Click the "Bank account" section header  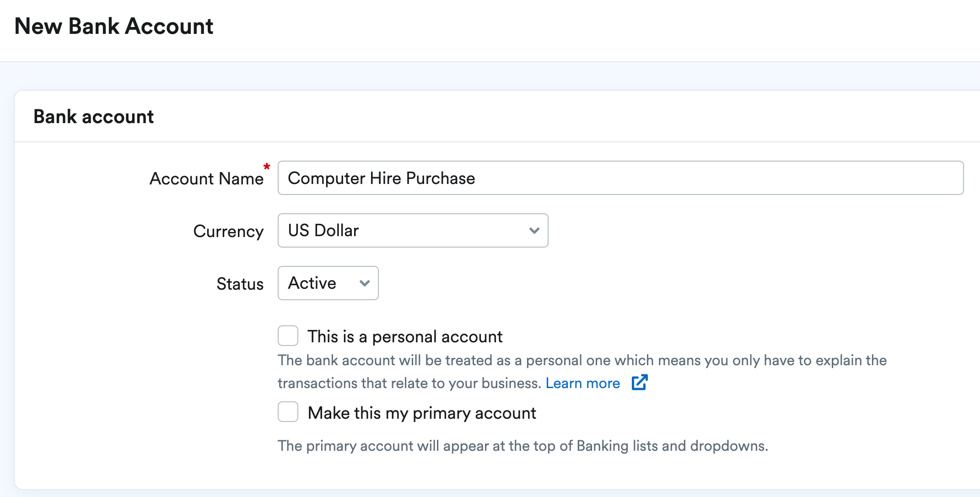coord(93,117)
